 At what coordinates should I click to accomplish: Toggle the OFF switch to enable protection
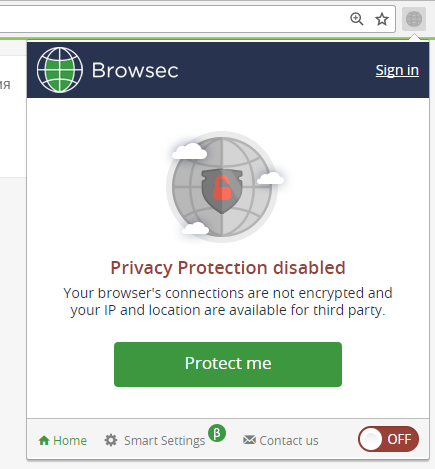tap(388, 439)
